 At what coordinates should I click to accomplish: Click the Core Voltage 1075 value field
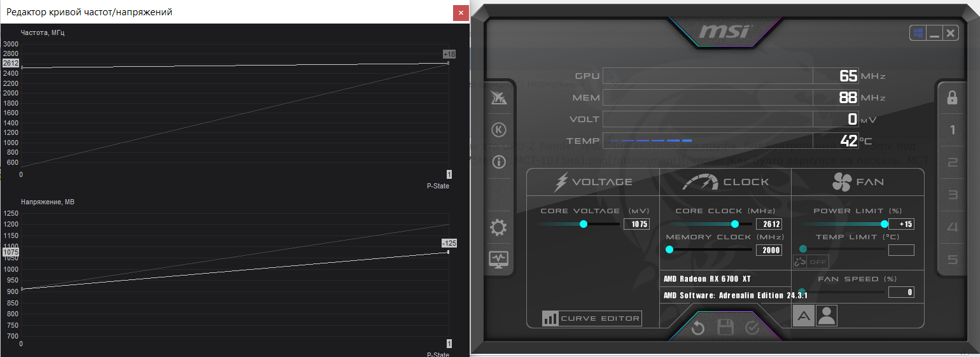click(x=636, y=224)
